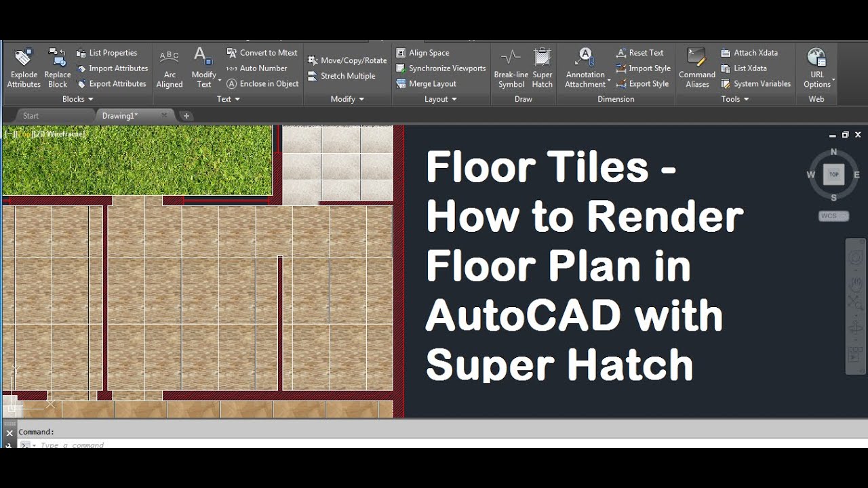The image size is (868, 488).
Task: Click Annotation Attachment tool
Action: pos(585,68)
